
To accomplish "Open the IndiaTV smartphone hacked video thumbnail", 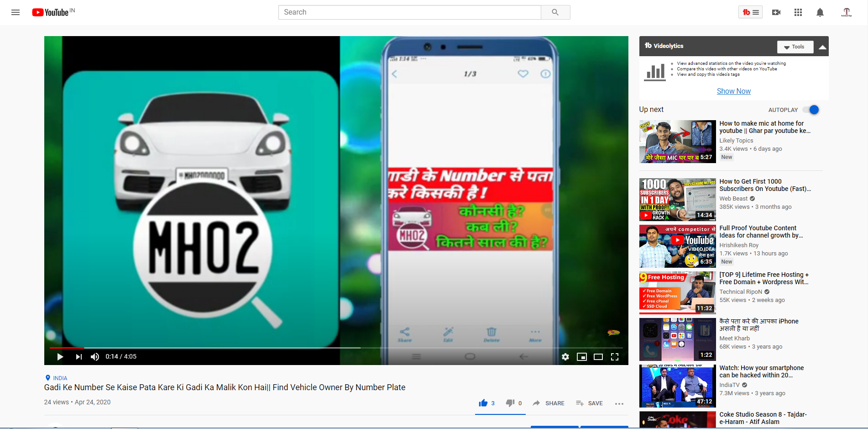I will tap(677, 386).
